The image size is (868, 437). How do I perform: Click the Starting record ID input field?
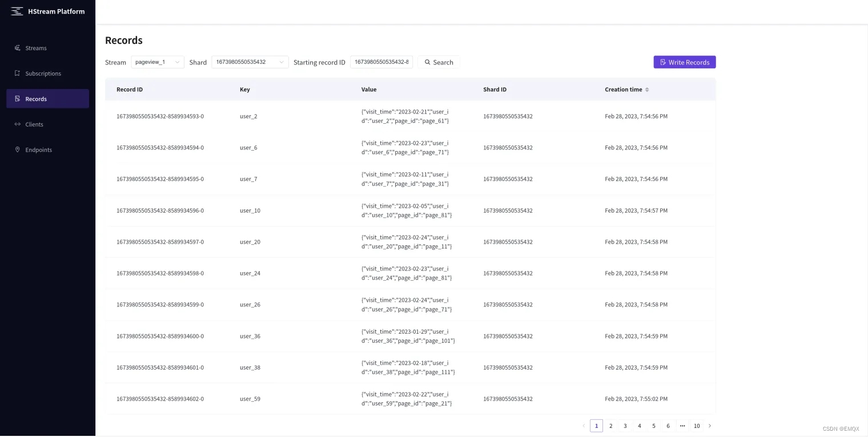[x=381, y=62]
